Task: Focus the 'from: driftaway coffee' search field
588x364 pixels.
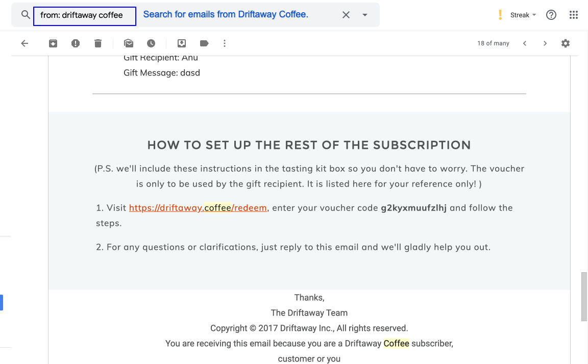Action: click(x=85, y=16)
